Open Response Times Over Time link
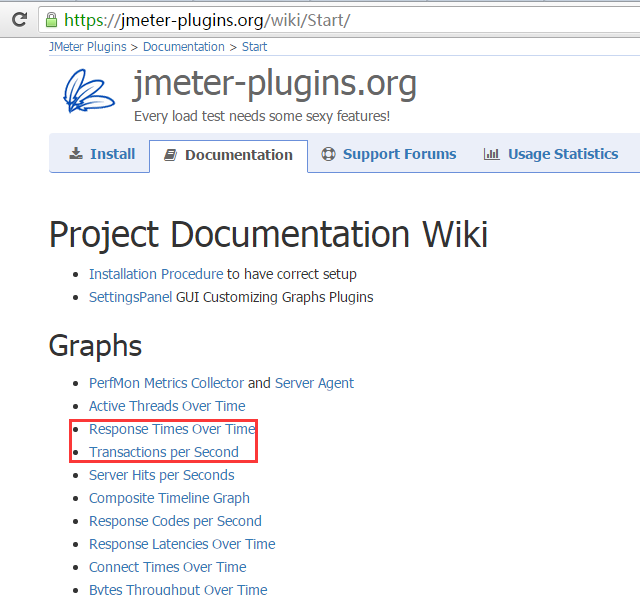Screen dimensions: 640x595 point(172,429)
